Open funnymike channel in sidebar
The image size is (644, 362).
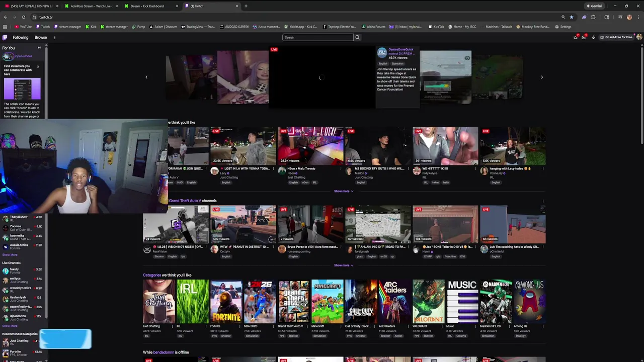point(23,237)
